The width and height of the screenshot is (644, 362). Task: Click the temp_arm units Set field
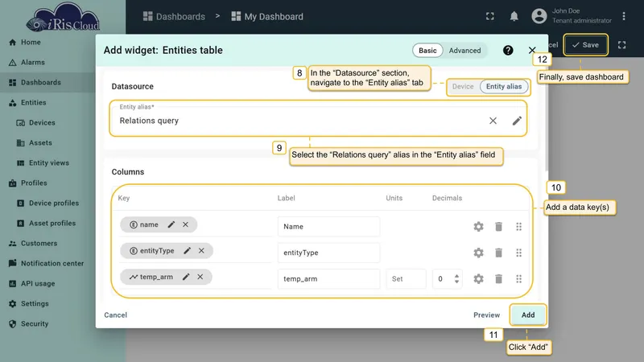[x=406, y=279]
